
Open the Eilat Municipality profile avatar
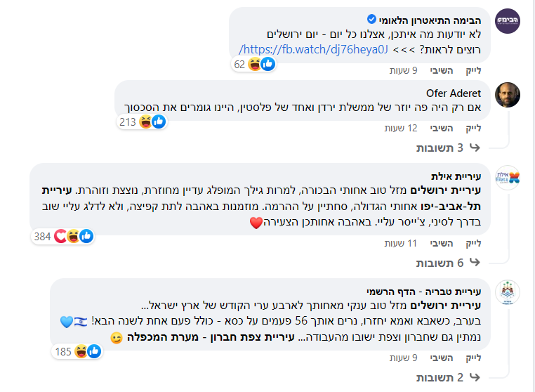(x=508, y=178)
